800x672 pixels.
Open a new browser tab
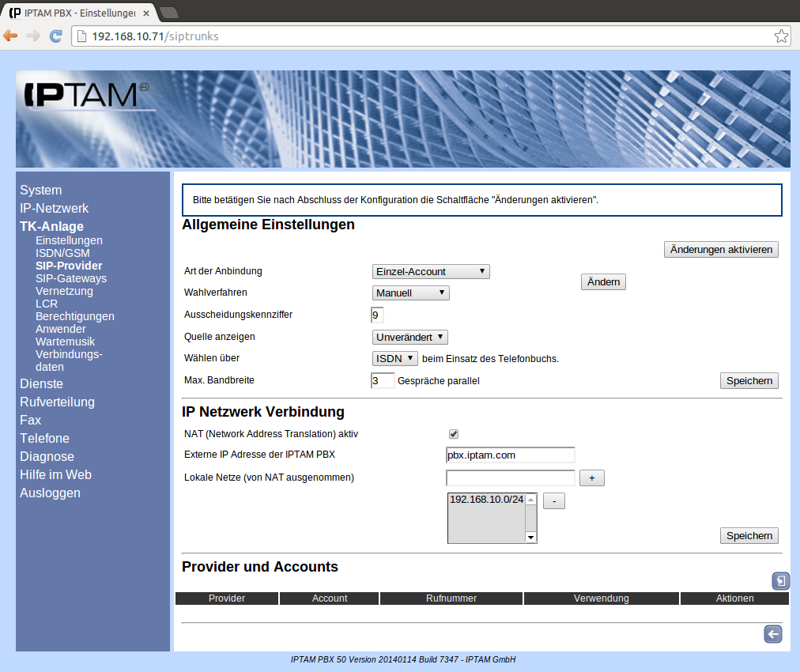click(x=168, y=12)
